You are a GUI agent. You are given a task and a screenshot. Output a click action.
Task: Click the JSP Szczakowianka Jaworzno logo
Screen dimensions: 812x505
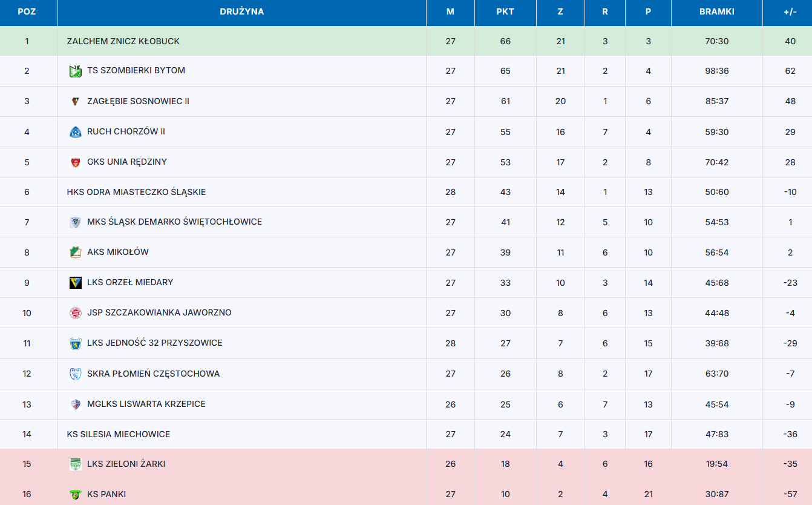tap(75, 313)
